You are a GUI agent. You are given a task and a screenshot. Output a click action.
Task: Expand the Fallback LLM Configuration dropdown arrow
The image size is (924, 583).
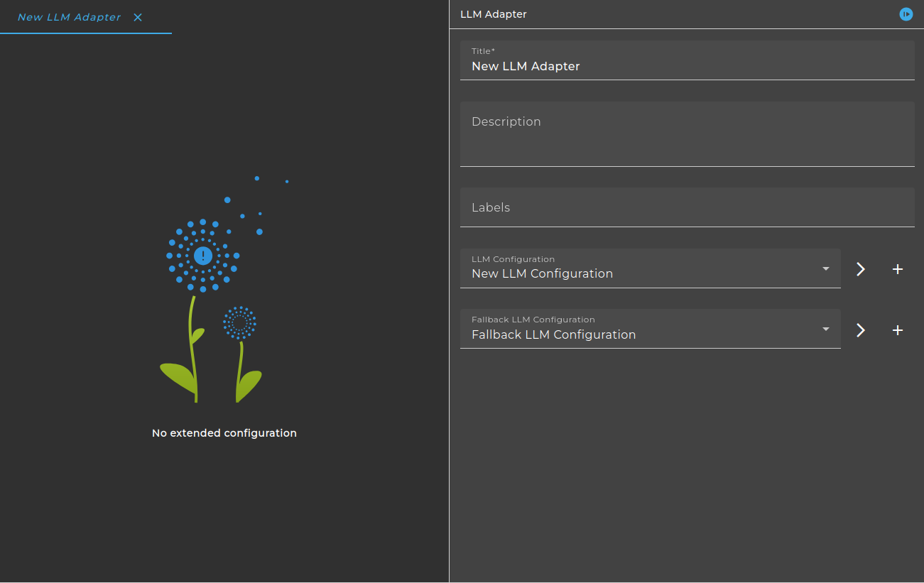[x=826, y=329]
